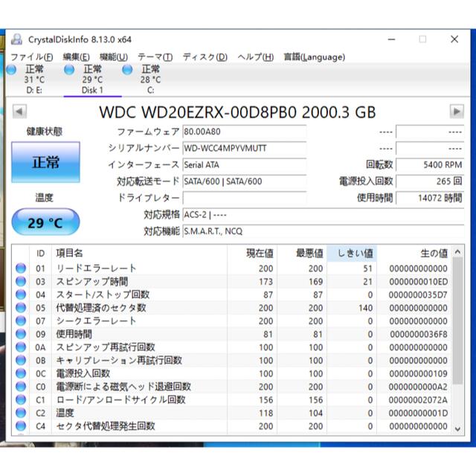
Task: Open the ヘルプ(H) menu
Action: pyautogui.click(x=256, y=57)
